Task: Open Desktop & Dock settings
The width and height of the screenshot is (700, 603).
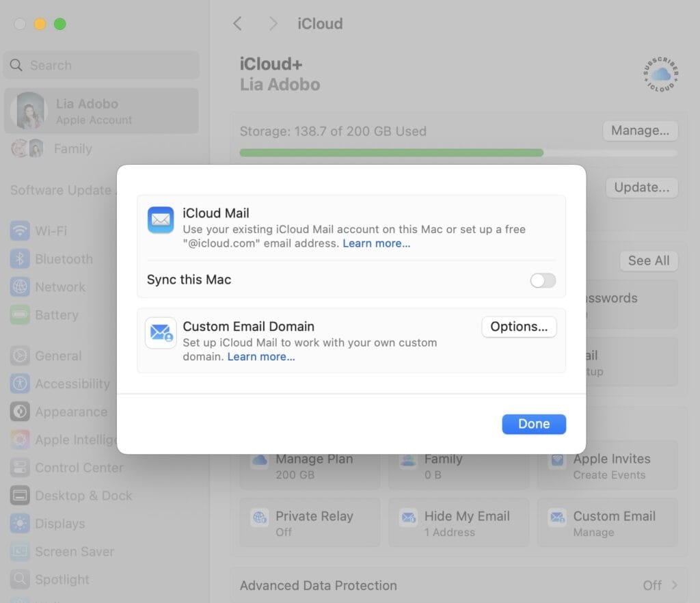Action: (x=19, y=495)
